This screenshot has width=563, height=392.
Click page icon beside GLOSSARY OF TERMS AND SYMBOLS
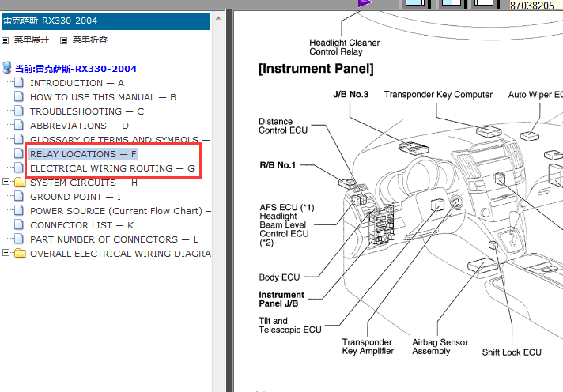[19, 138]
